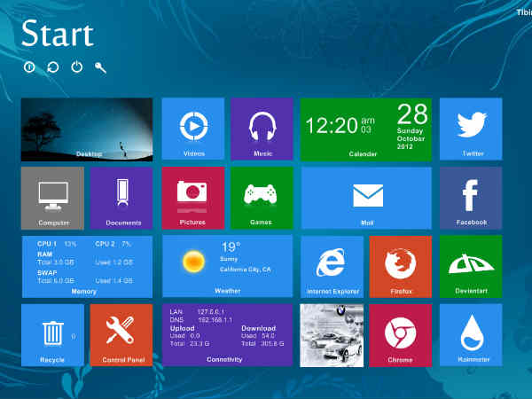Image resolution: width=532 pixels, height=399 pixels.
Task: Click the key lock icon
Action: (x=100, y=67)
